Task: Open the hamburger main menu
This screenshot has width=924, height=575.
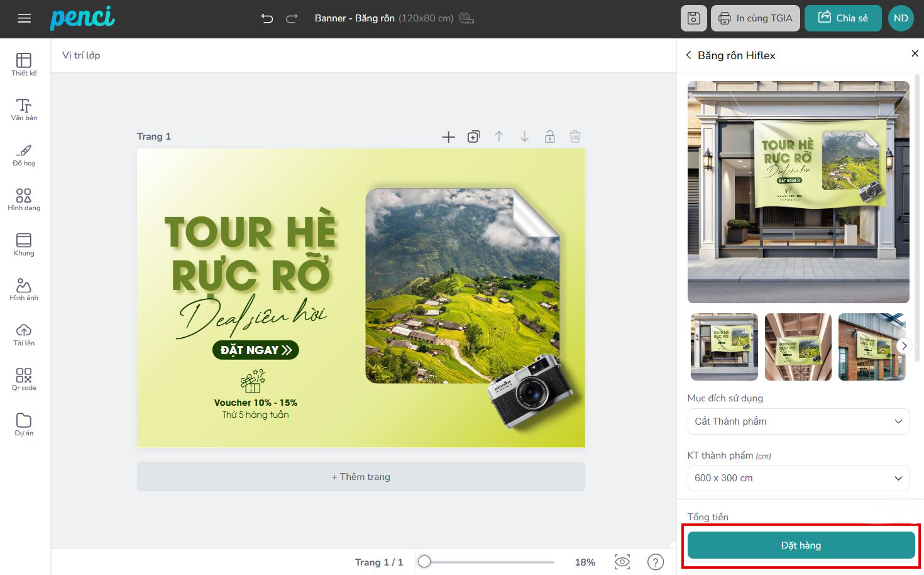Action: (x=25, y=18)
